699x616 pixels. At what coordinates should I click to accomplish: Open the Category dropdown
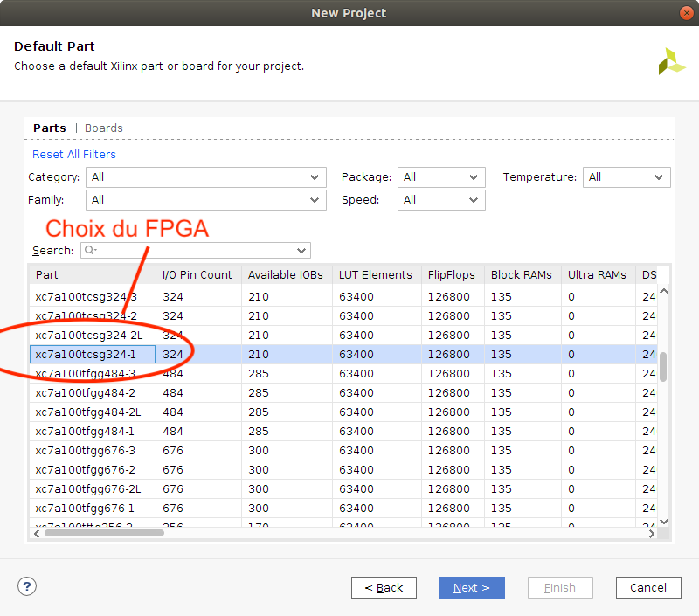[206, 177]
